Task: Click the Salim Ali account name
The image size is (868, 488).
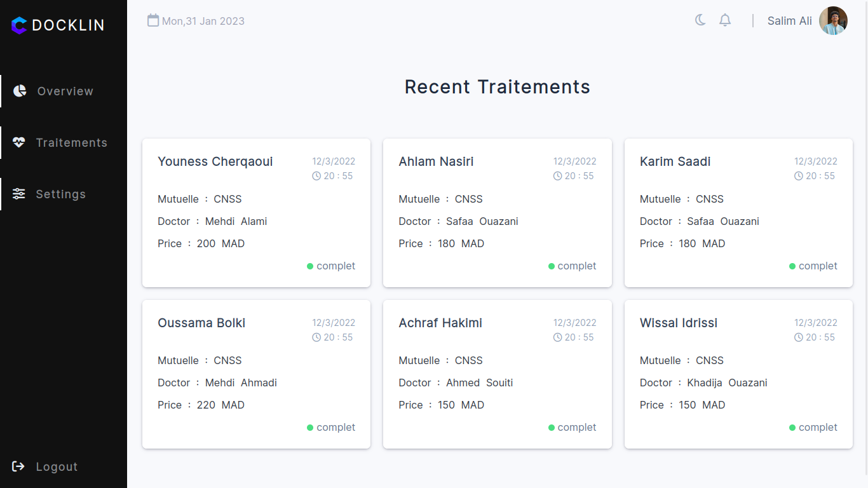Action: tap(789, 20)
